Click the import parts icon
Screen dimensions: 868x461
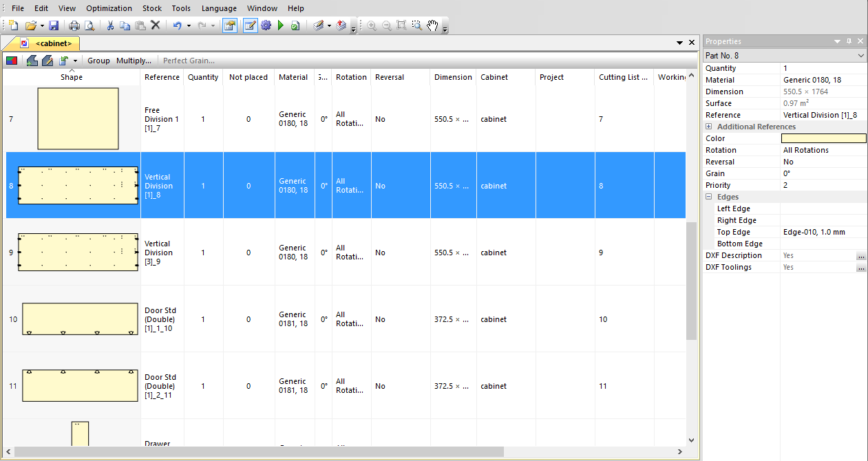(64, 61)
